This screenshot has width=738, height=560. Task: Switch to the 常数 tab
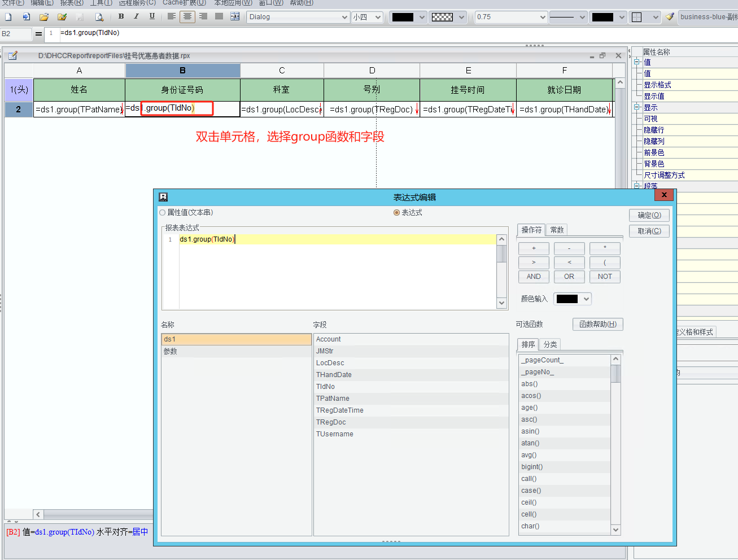557,230
